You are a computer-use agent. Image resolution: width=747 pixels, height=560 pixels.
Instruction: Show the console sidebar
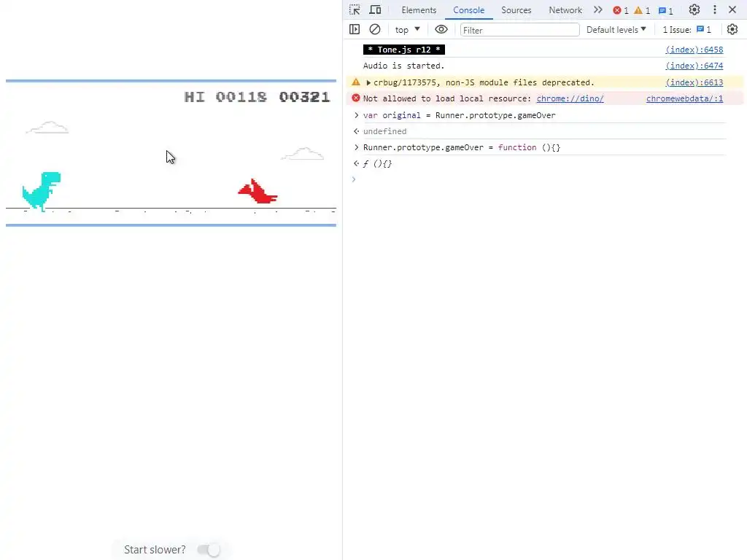[355, 29]
